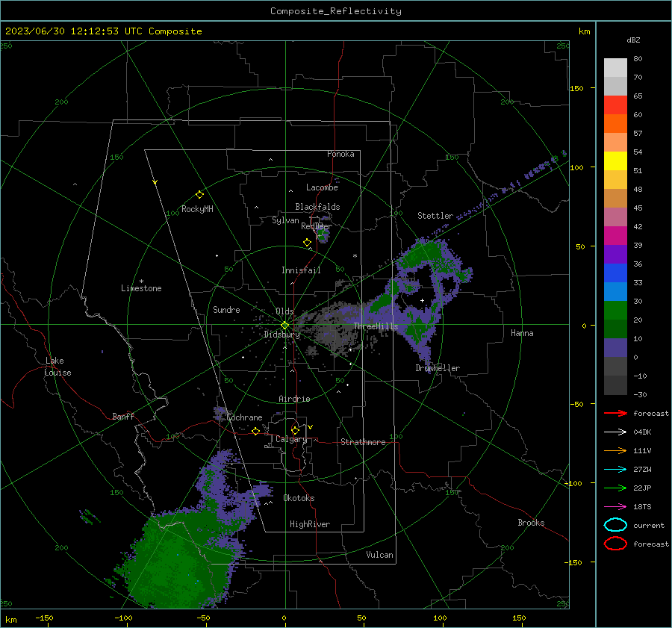
Task: Select the 65 dBZ red color swatch
Action: click(x=615, y=105)
